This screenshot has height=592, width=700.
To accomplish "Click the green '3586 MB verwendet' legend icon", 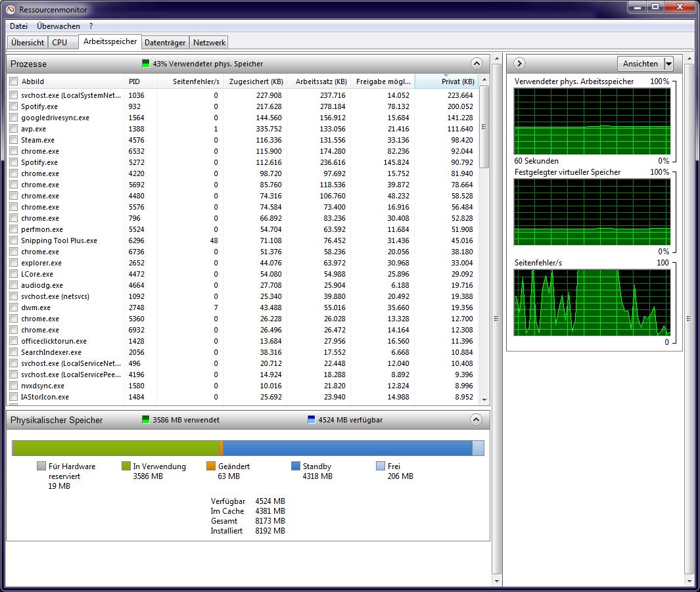I will point(146,420).
